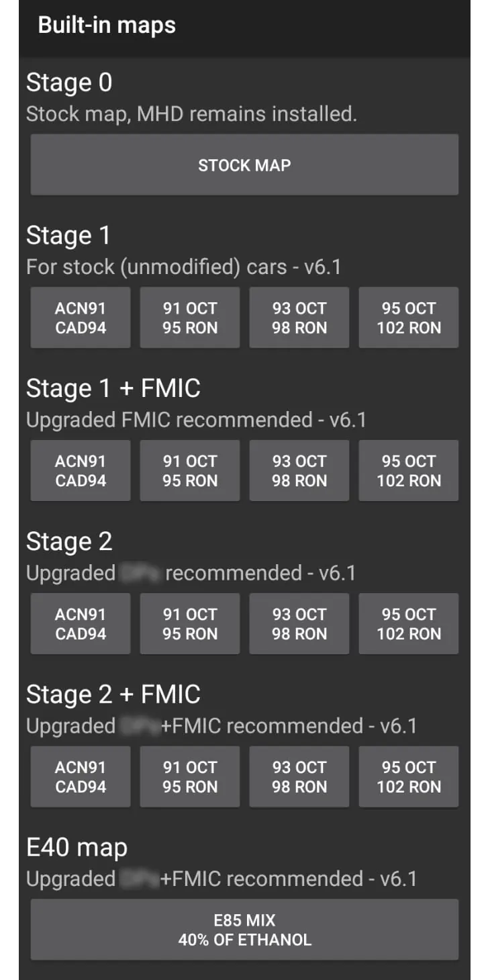Choose Stage 2 ACN91 CAD94 map
This screenshot has height=980, width=490.
[x=81, y=624]
